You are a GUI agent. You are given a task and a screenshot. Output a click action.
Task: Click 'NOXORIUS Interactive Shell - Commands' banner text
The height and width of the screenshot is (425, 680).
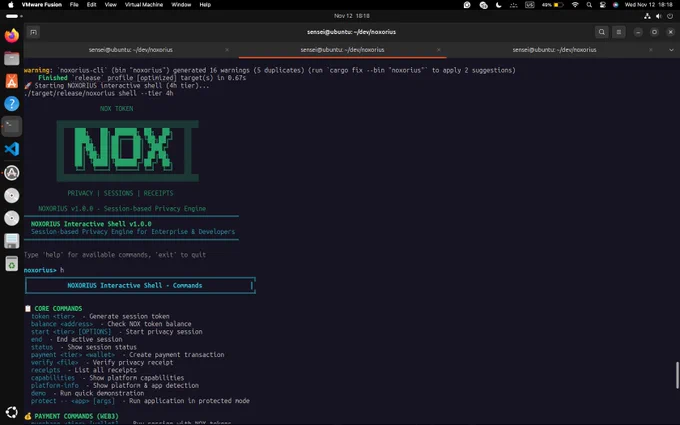coord(135,286)
